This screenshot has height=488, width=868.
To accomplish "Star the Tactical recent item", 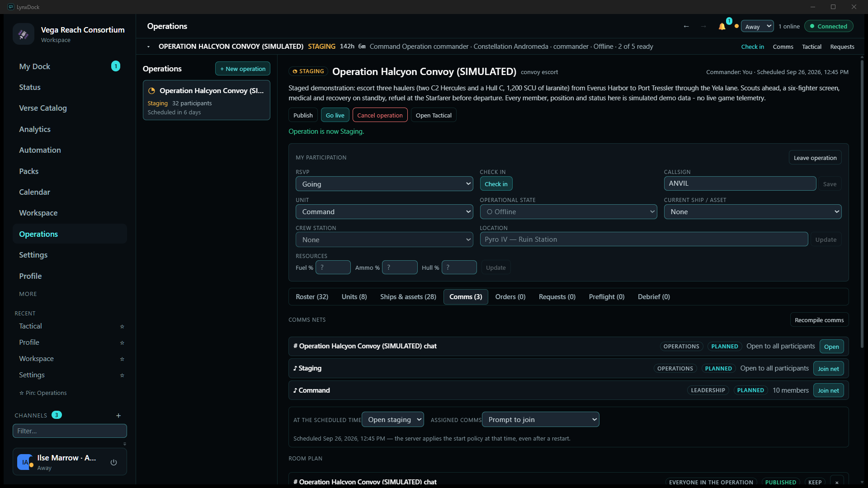I will 122,326.
